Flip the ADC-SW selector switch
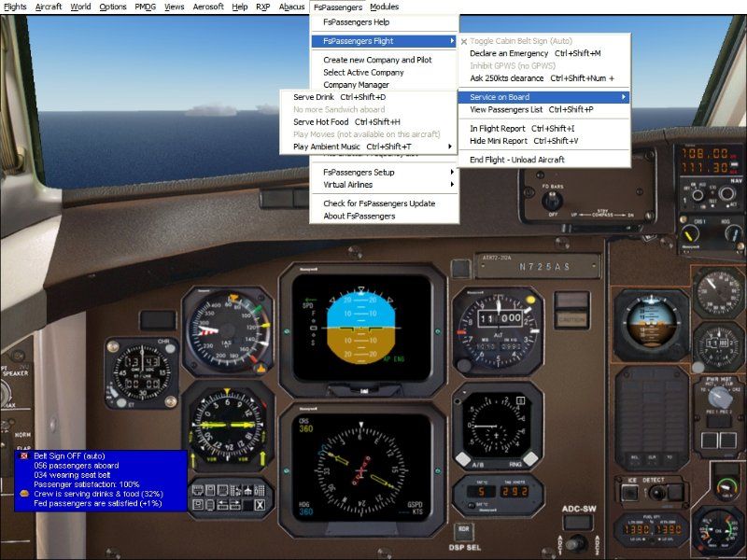 577,542
